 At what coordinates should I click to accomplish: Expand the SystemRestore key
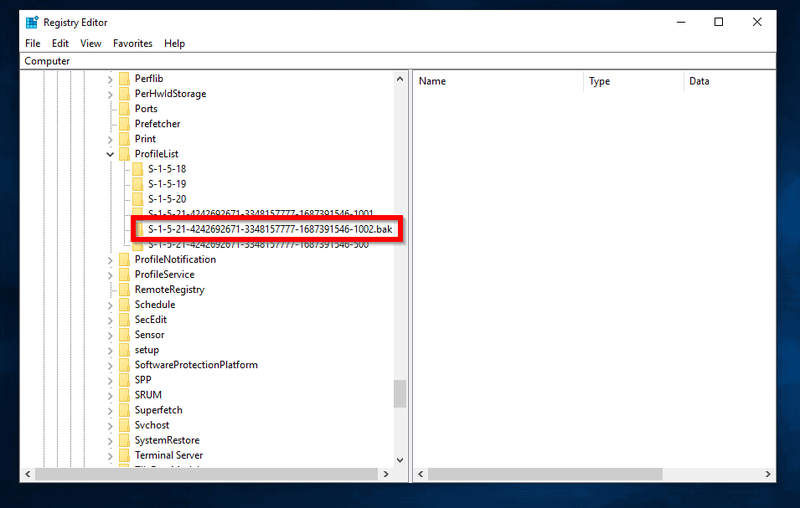110,441
